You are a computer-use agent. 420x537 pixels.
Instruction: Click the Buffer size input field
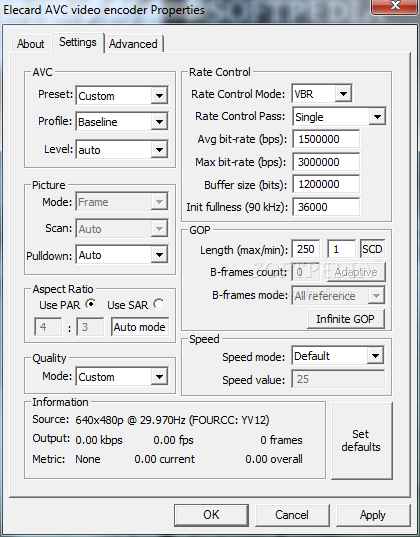[326, 184]
